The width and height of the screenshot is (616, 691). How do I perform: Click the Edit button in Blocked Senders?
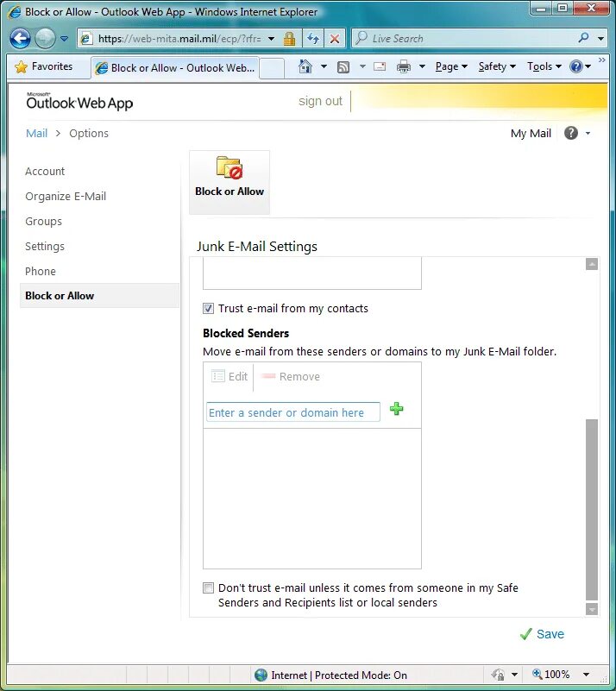(229, 376)
